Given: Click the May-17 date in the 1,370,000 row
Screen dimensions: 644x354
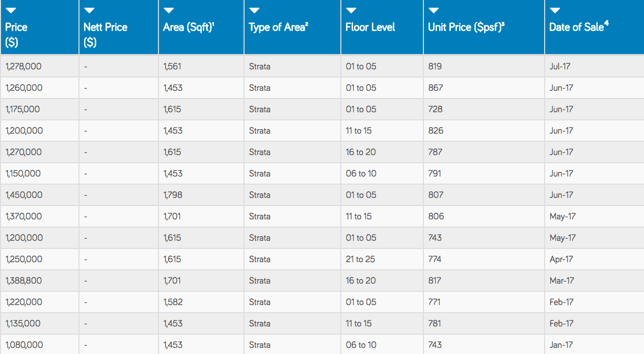Looking at the screenshot, I should (x=562, y=216).
